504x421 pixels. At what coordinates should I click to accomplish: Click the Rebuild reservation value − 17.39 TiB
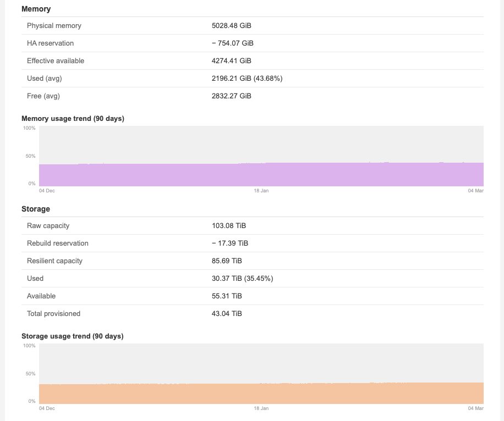pyautogui.click(x=230, y=243)
